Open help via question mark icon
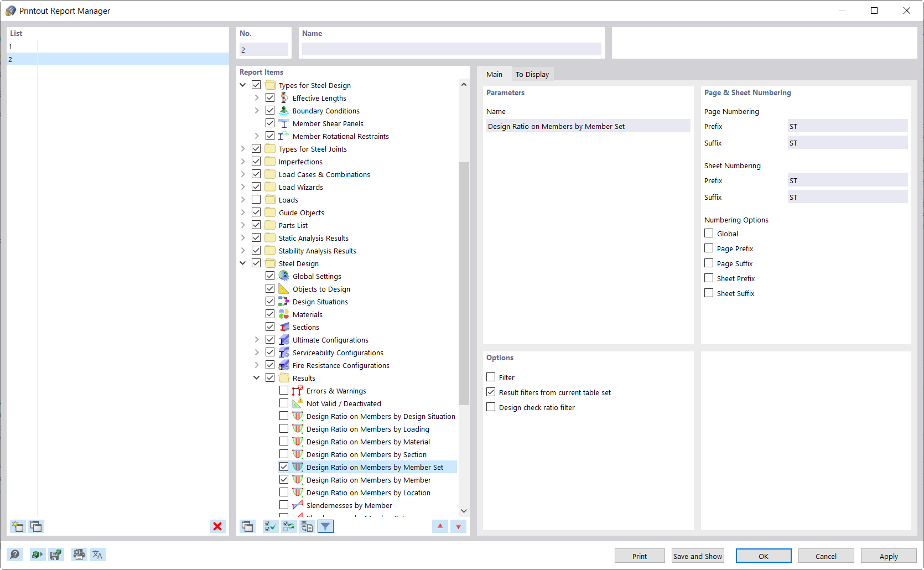Image resolution: width=924 pixels, height=570 pixels. tap(15, 555)
